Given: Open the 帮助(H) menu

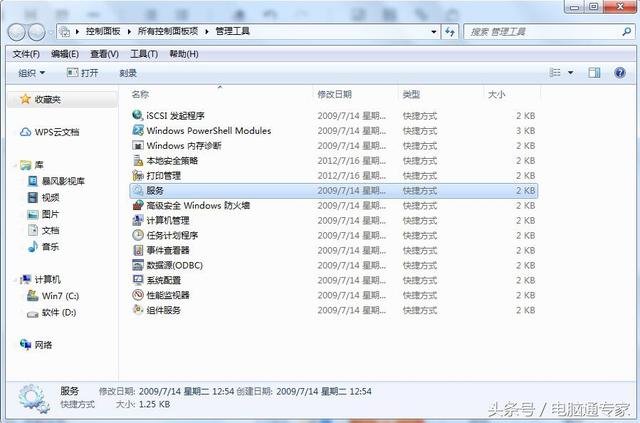Looking at the screenshot, I should coord(184,54).
